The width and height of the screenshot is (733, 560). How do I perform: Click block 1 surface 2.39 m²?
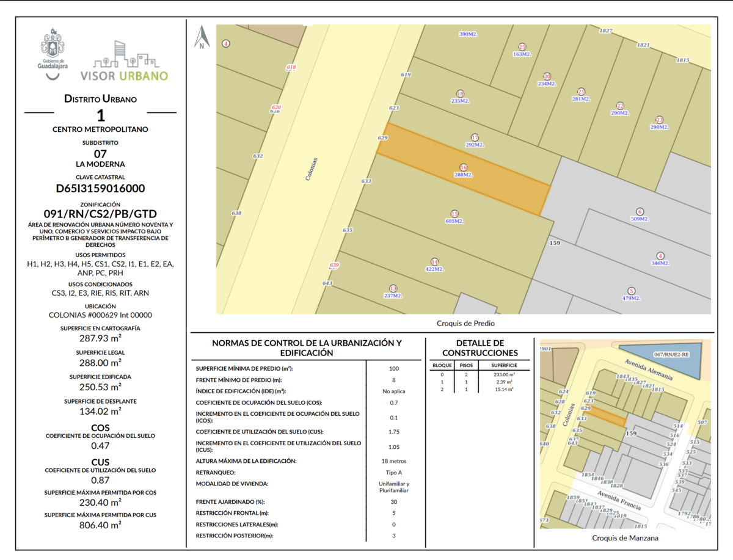point(505,381)
